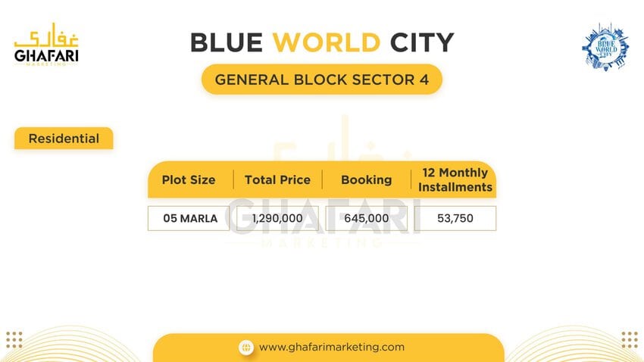Click the yellow footer bar
This screenshot has height=362, width=644.
[329, 348]
